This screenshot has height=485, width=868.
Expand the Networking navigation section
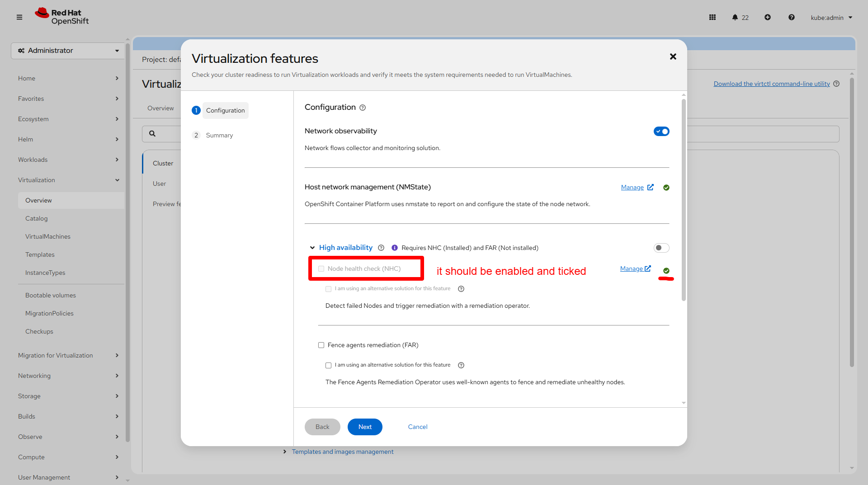pos(68,376)
